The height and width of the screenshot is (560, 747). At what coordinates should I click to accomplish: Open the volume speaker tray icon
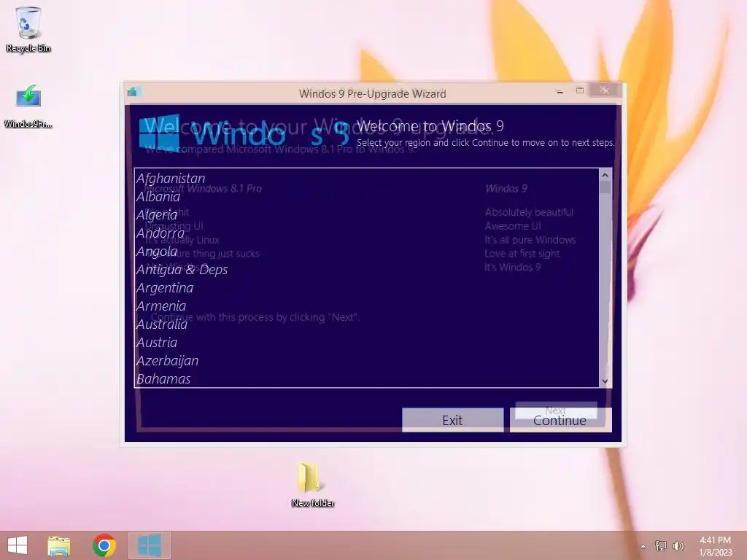coord(678,545)
